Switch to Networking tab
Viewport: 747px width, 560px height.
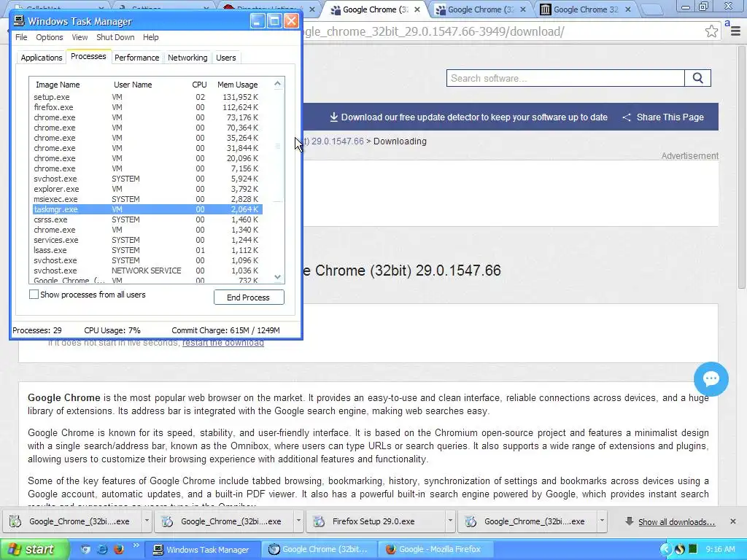pyautogui.click(x=187, y=58)
